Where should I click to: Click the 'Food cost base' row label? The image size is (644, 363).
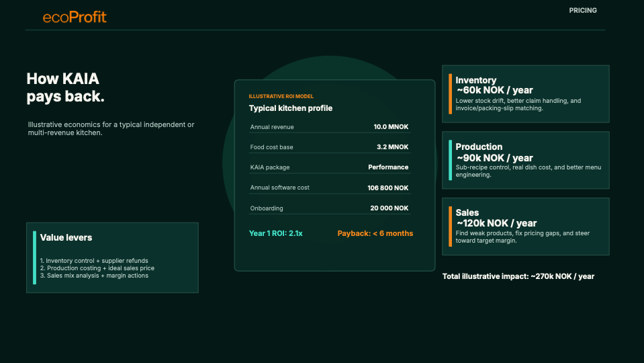271,147
